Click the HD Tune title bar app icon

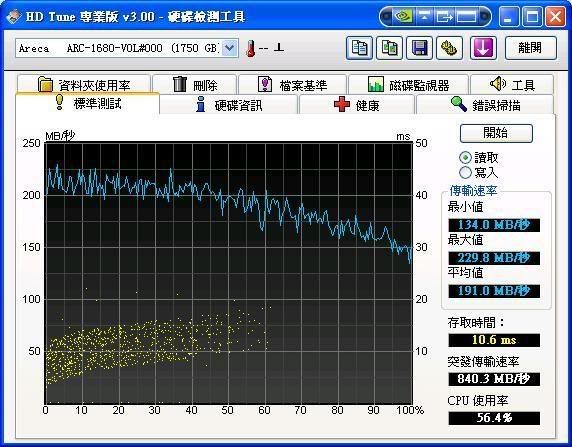[13, 16]
